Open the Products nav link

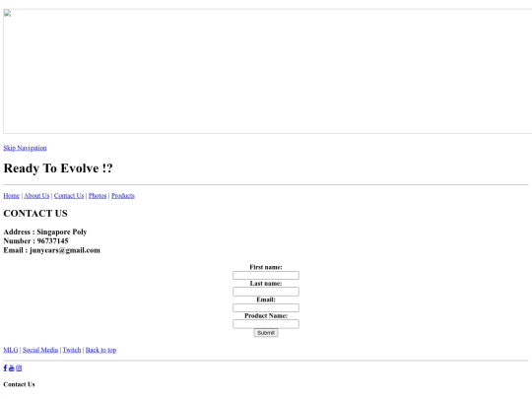(x=123, y=196)
